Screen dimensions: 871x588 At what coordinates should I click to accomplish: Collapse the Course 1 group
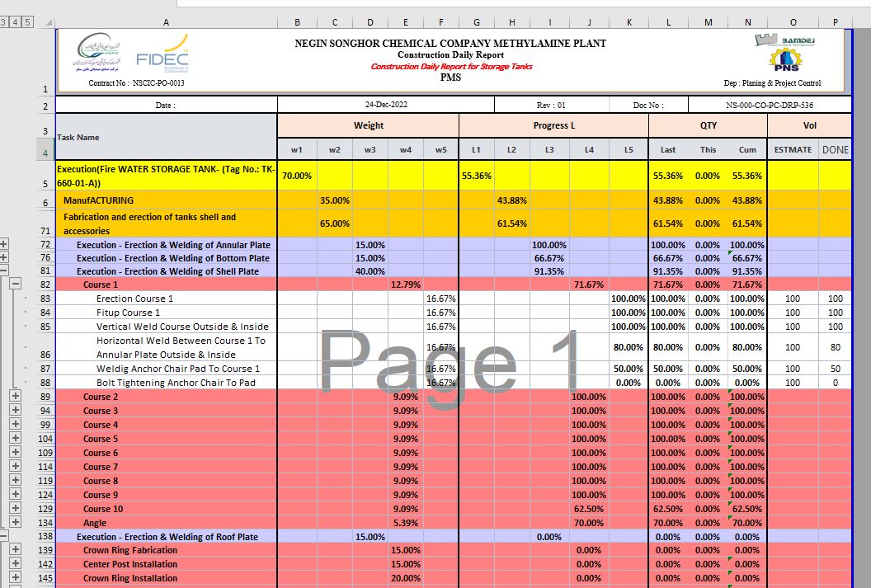(15, 284)
